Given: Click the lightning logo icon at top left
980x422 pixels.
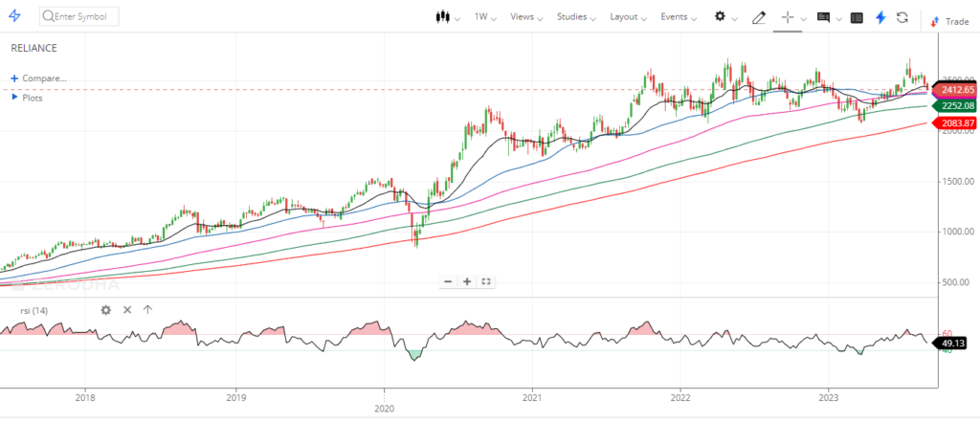Looking at the screenshot, I should (x=15, y=16).
